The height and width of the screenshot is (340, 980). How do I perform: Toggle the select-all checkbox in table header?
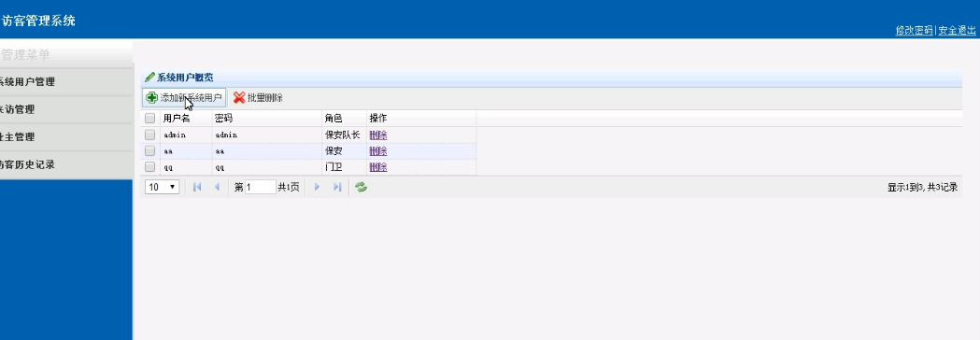150,118
